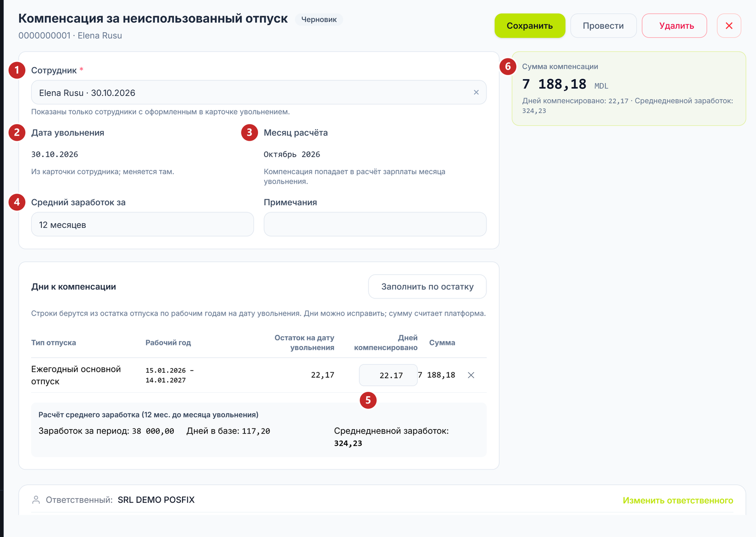This screenshot has height=537, width=756.
Task: Open Изменить ответственного link
Action: point(678,500)
